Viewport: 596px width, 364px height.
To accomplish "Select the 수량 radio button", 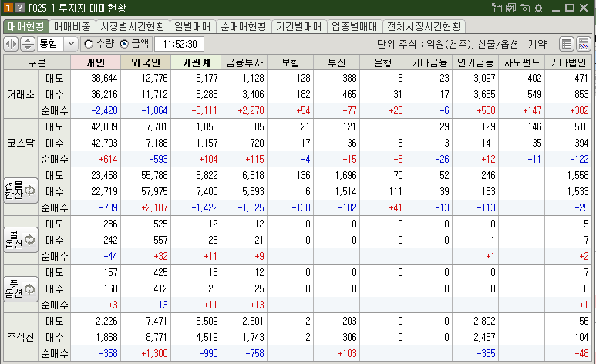I will pyautogui.click(x=89, y=44).
